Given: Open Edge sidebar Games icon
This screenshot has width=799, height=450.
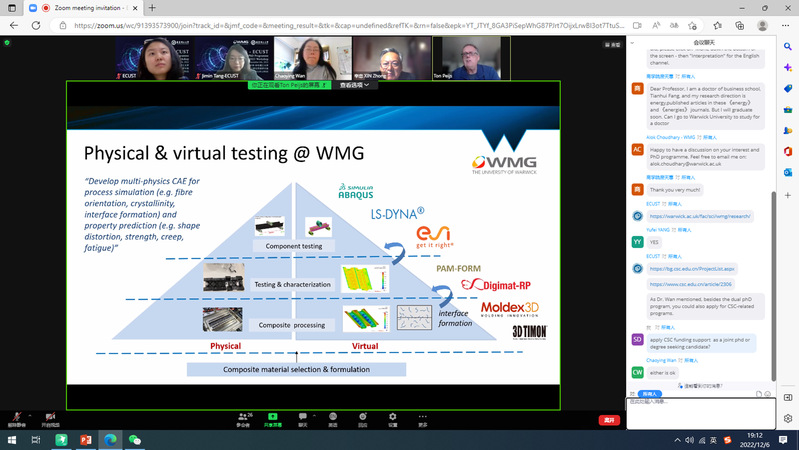Looking at the screenshot, I should point(788,130).
